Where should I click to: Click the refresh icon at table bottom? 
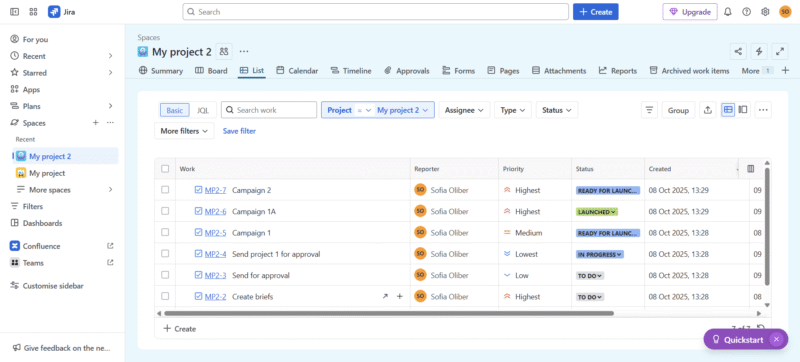[761, 328]
